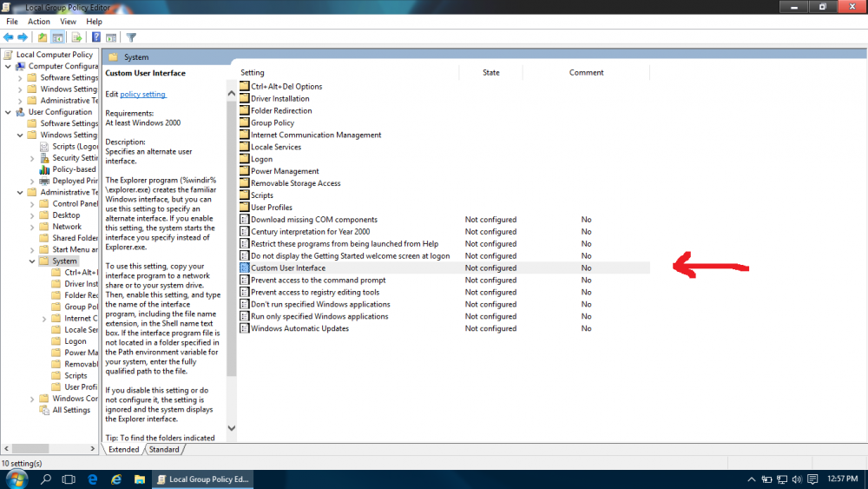Collapse the Computer Configuration tree node
Image resolution: width=868 pixels, height=489 pixels.
(x=9, y=66)
